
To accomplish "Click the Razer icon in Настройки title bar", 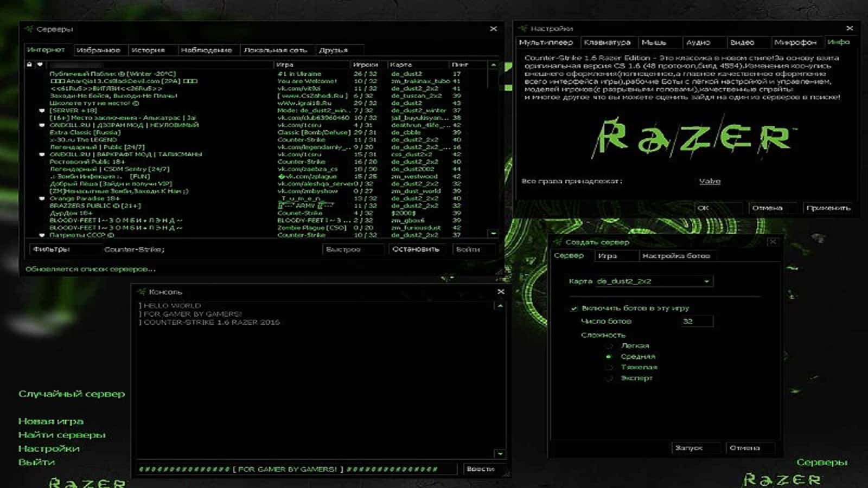I will [x=523, y=29].
